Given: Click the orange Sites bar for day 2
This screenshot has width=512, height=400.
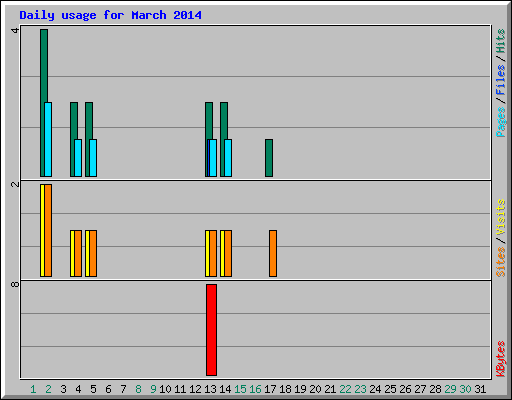Looking at the screenshot, I should (48, 230).
